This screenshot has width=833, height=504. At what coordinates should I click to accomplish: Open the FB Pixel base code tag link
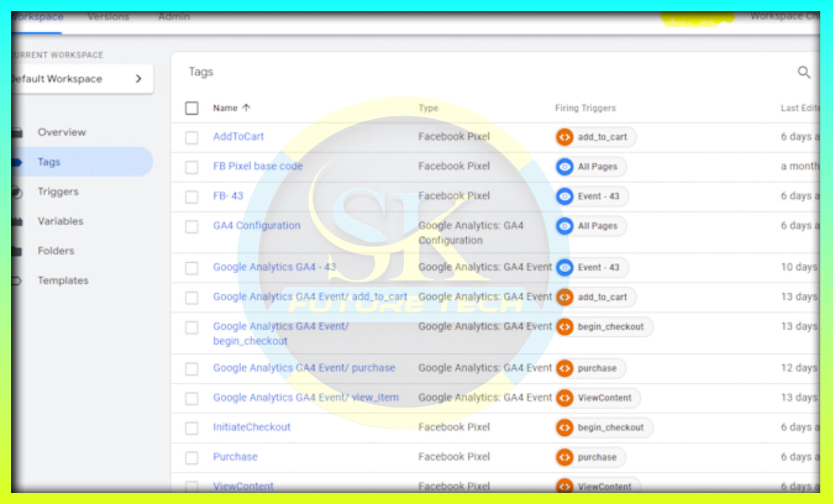pyautogui.click(x=258, y=166)
